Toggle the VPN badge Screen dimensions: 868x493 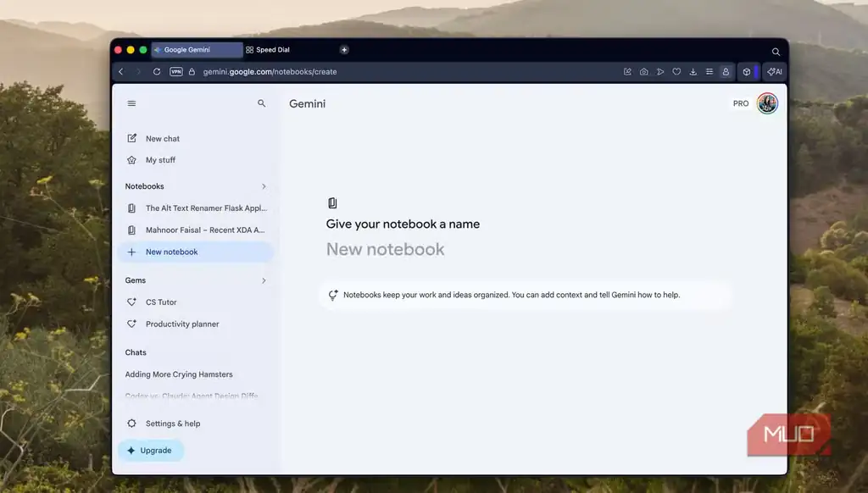(176, 71)
